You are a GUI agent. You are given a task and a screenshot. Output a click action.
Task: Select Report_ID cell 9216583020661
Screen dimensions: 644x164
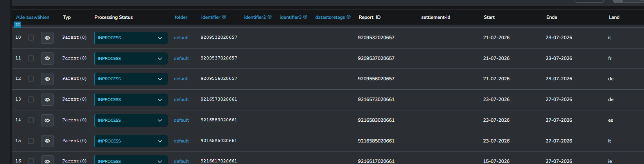(376, 120)
